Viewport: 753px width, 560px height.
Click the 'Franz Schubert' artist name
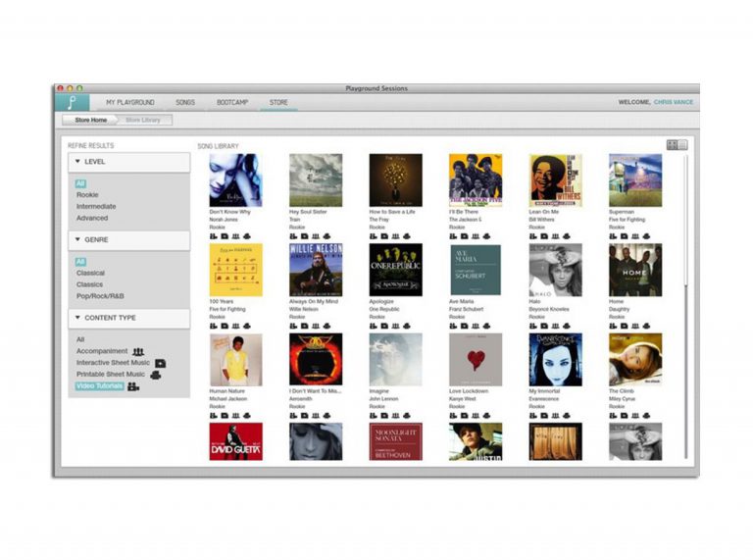(x=467, y=309)
